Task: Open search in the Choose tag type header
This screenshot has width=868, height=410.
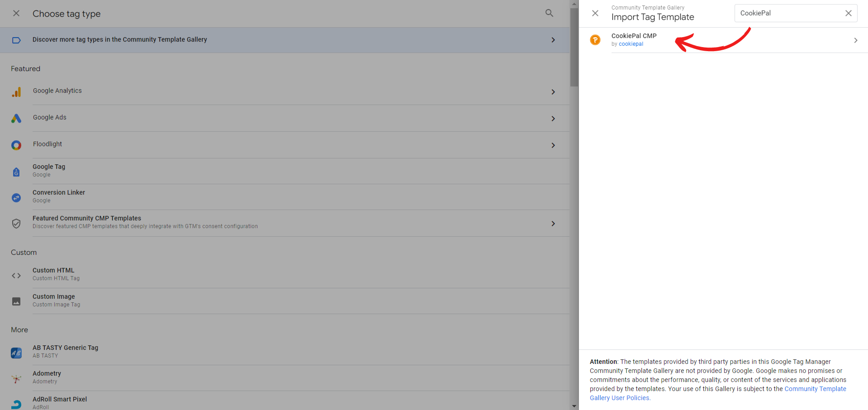Action: [549, 14]
